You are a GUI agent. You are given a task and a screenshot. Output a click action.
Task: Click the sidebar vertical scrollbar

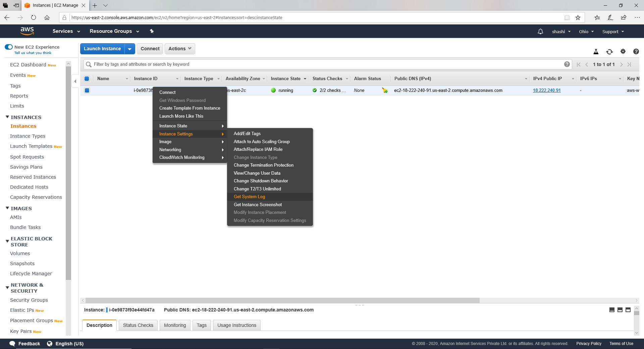click(68, 173)
